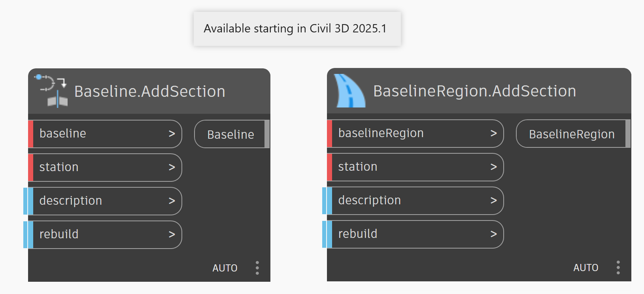
Task: Click the station input on BaselineRegion.AddSection
Action: [358, 167]
